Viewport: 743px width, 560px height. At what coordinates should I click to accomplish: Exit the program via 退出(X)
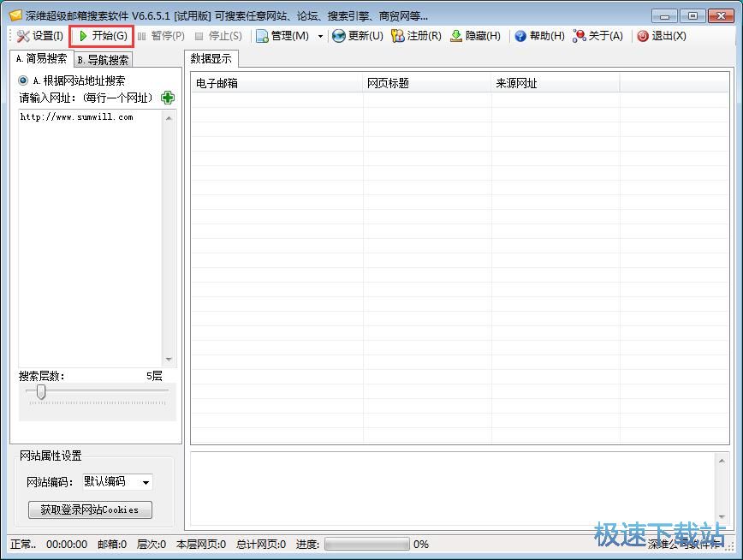(x=661, y=36)
